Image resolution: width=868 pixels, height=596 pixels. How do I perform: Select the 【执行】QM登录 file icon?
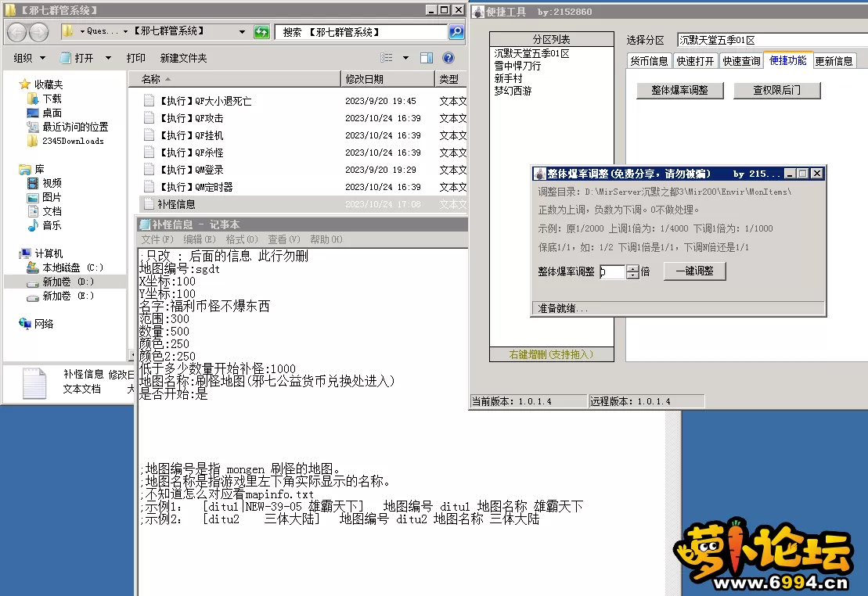[149, 170]
